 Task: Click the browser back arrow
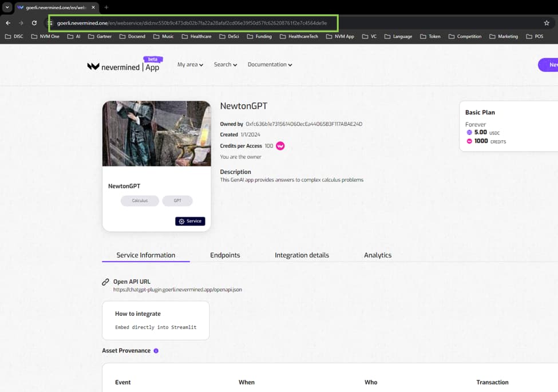point(8,23)
